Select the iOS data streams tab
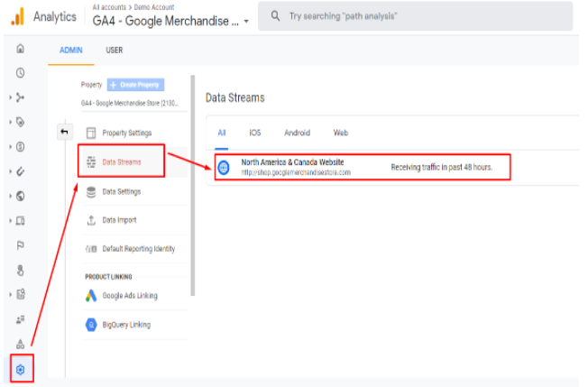Screen dimensions: 588x387 [255, 133]
